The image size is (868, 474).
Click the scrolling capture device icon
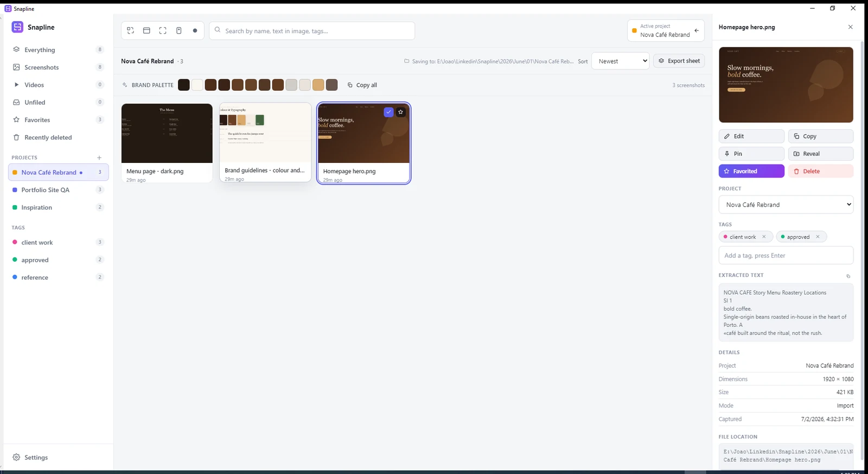pos(179,31)
